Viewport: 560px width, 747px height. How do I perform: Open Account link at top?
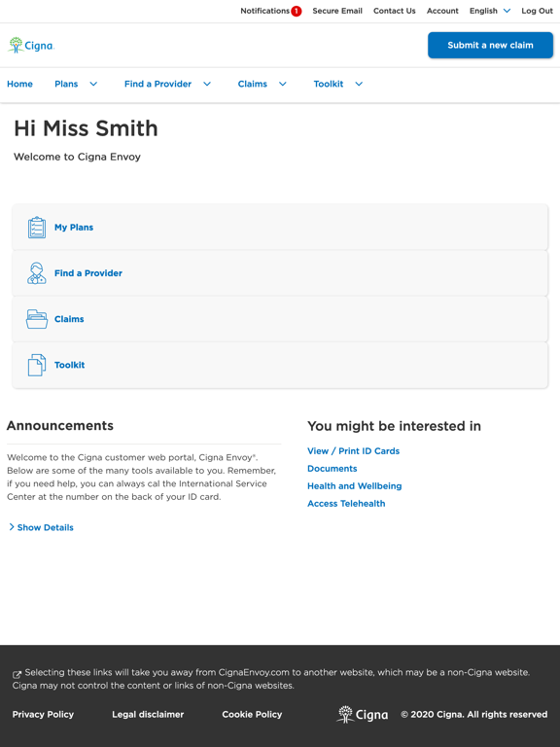pyautogui.click(x=442, y=11)
